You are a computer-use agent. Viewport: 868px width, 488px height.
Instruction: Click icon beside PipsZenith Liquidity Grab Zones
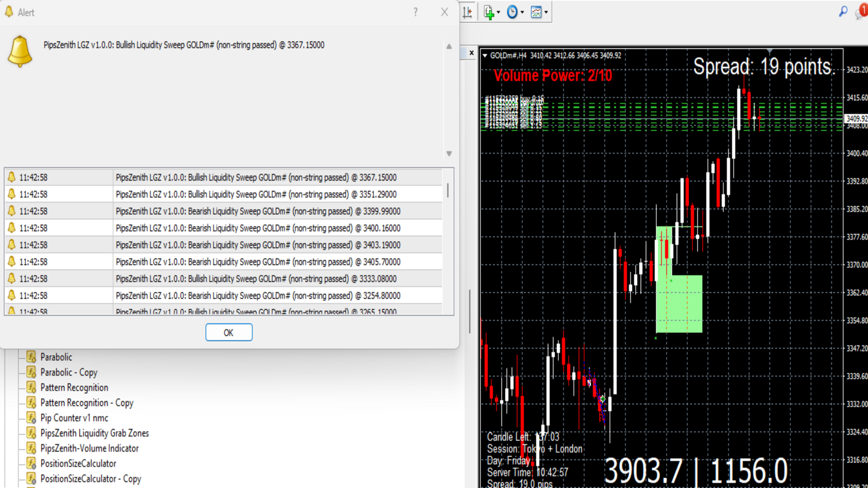(x=31, y=433)
